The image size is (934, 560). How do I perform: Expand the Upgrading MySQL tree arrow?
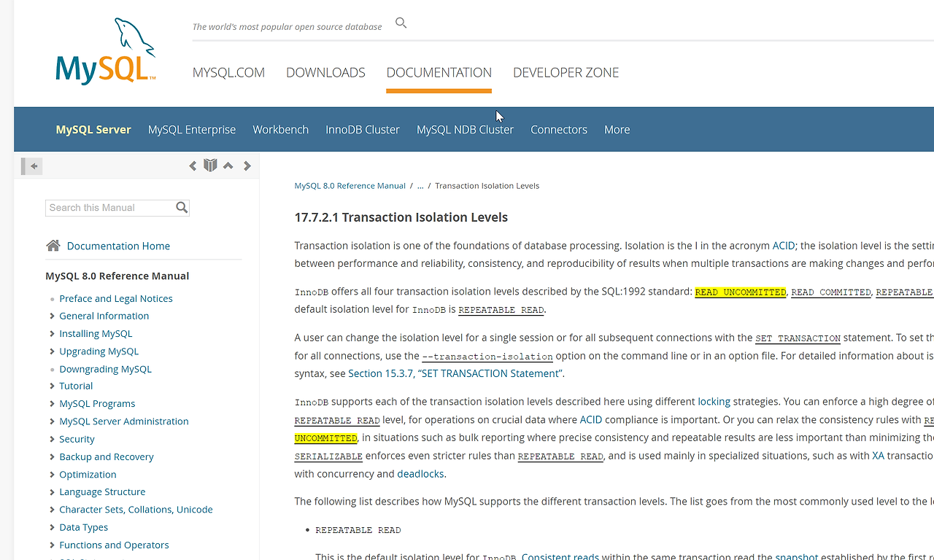click(52, 351)
